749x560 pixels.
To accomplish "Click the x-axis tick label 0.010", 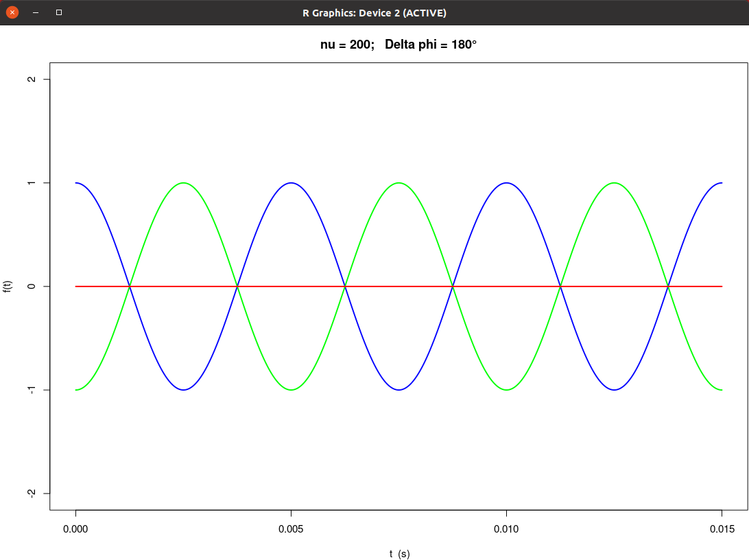I will [506, 529].
